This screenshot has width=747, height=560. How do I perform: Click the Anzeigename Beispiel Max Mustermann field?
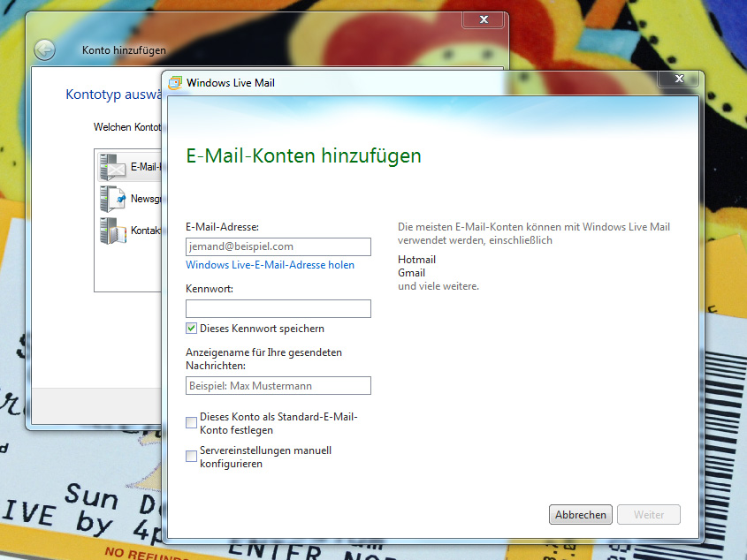coord(278,385)
